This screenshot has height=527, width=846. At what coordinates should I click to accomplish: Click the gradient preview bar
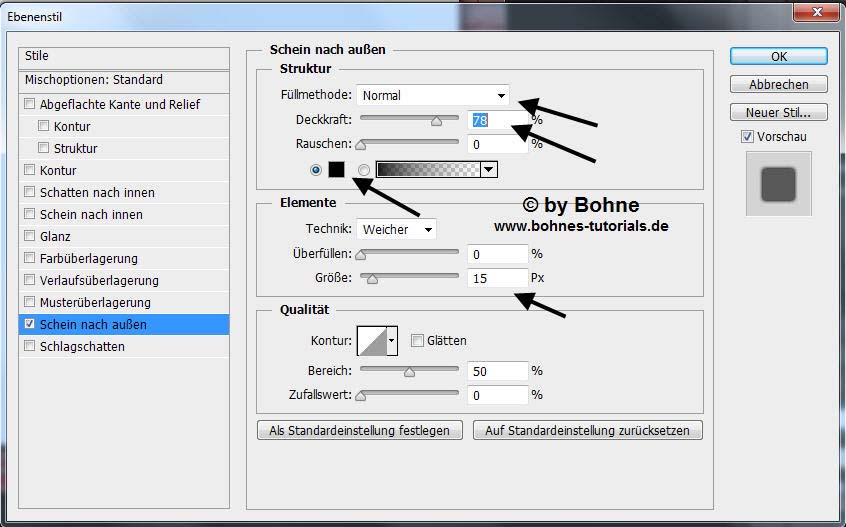click(427, 170)
